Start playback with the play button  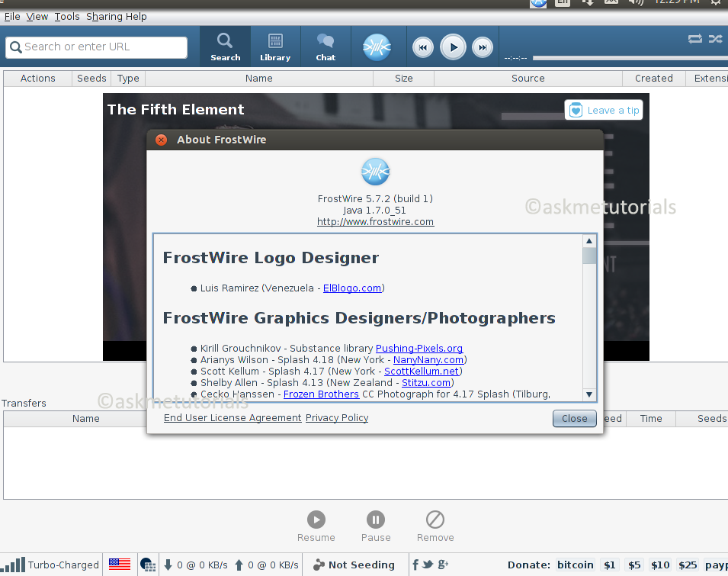coord(453,47)
